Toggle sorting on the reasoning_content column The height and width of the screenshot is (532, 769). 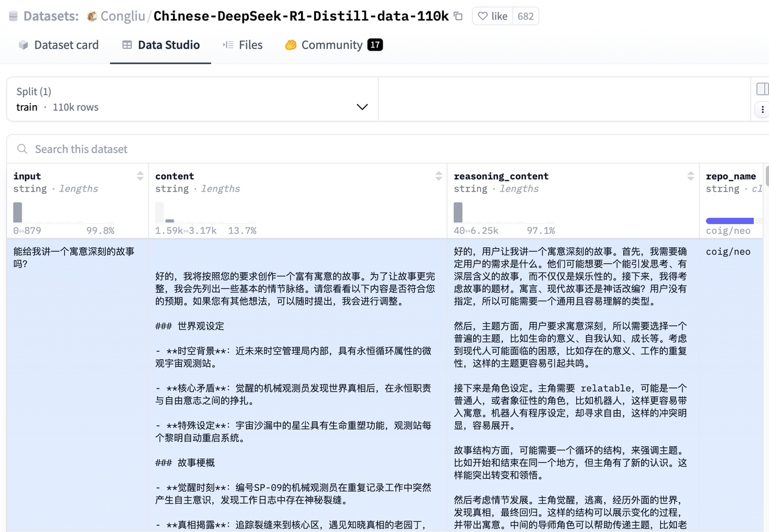pyautogui.click(x=690, y=176)
